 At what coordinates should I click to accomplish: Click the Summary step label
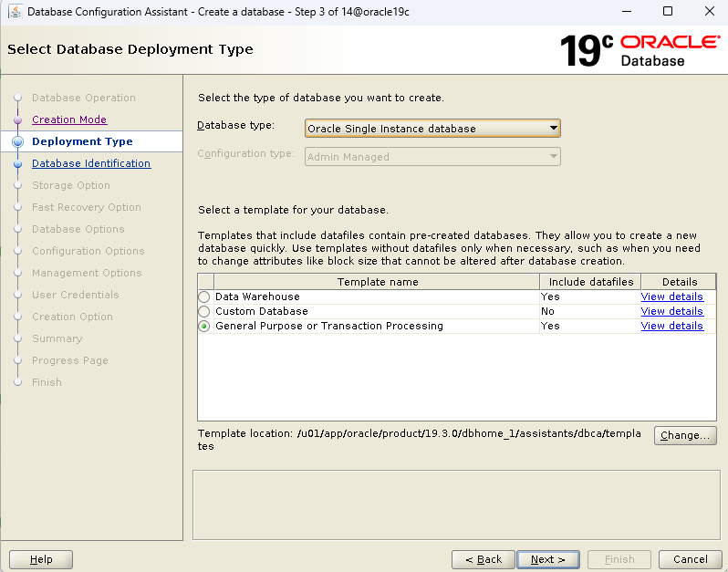57,338
